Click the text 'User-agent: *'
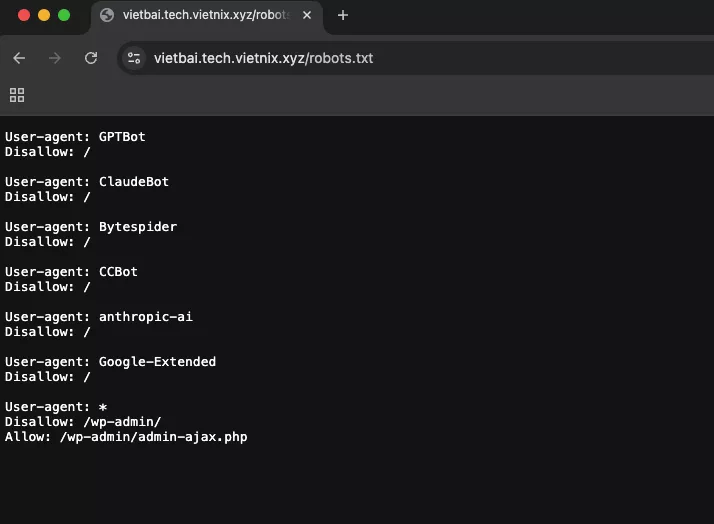The width and height of the screenshot is (714, 524). (56, 407)
